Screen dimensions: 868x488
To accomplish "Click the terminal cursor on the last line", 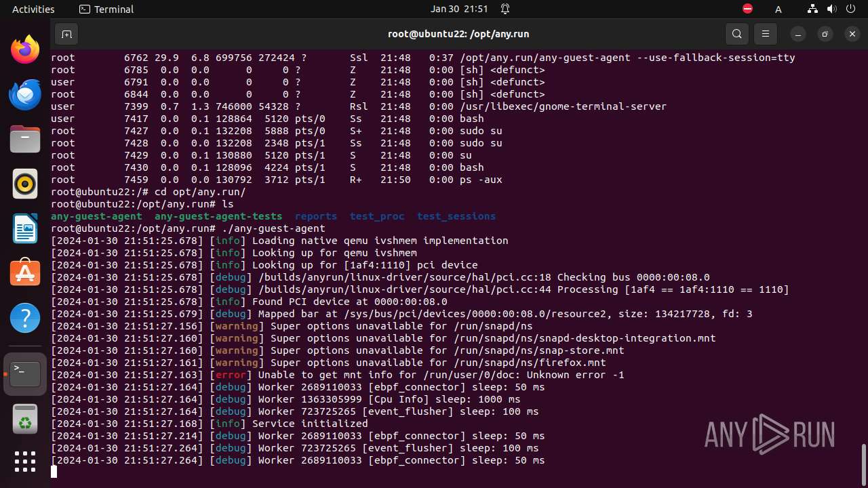I will (54, 472).
